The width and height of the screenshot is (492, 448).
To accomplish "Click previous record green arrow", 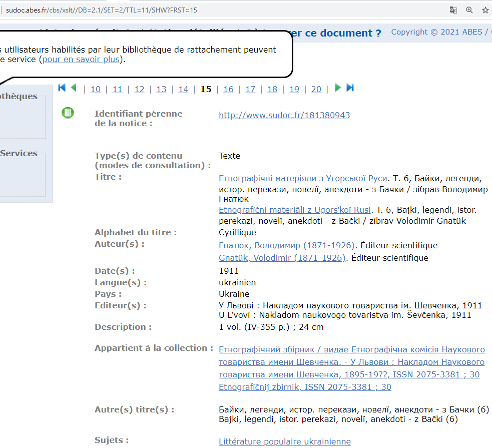I will (74, 88).
